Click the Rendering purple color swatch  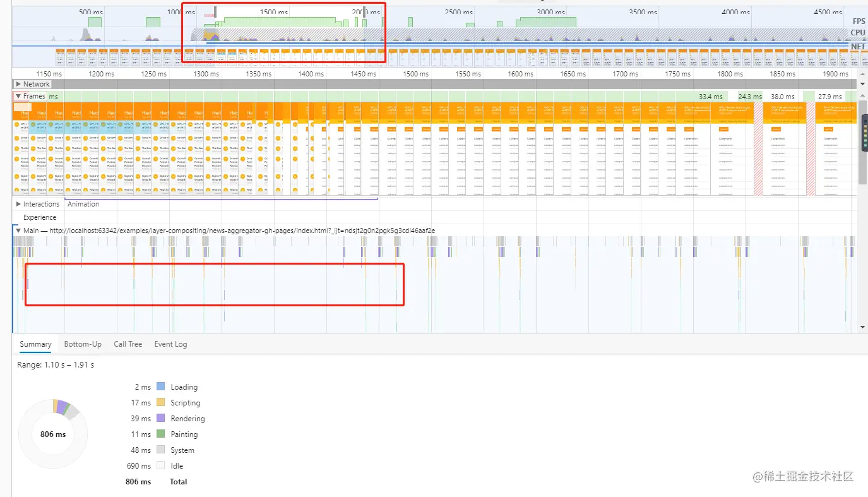point(160,418)
